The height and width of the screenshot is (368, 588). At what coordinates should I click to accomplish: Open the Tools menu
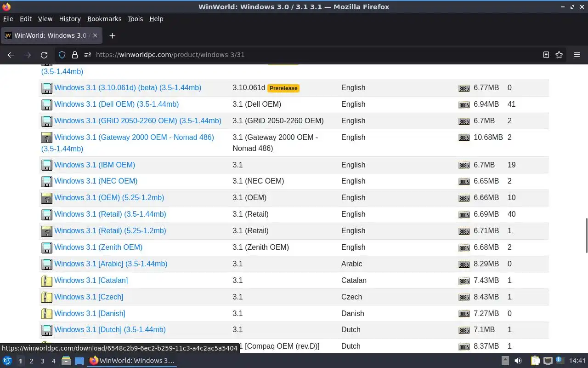[x=136, y=19]
